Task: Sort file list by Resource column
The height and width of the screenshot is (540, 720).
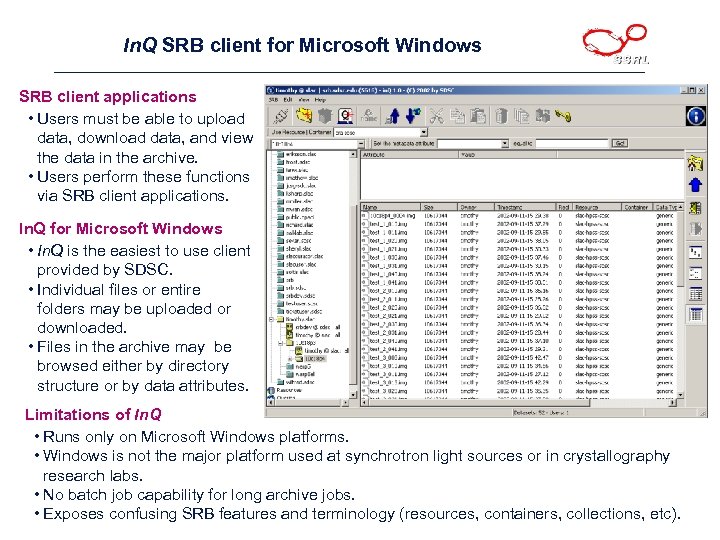Action: click(597, 207)
